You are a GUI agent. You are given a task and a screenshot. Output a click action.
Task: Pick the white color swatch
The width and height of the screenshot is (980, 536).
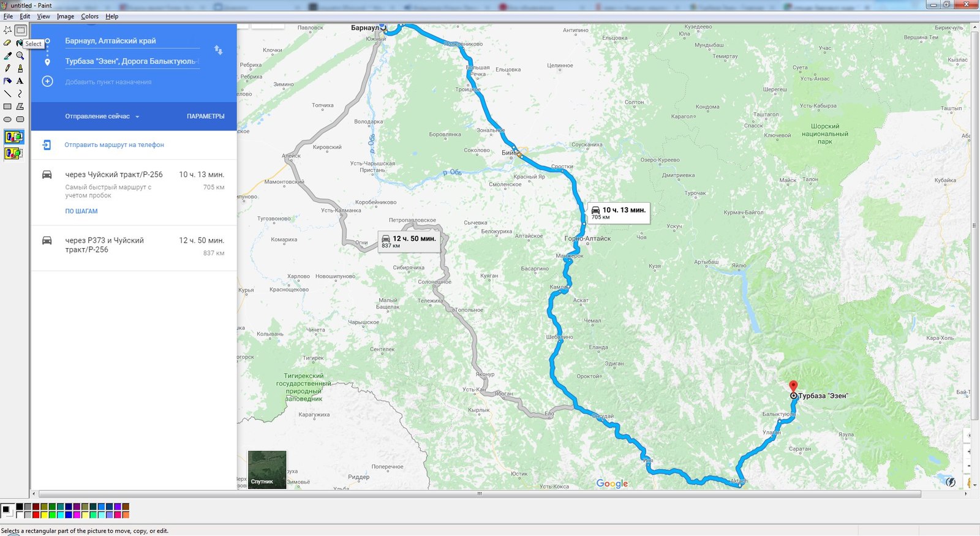pos(20,515)
